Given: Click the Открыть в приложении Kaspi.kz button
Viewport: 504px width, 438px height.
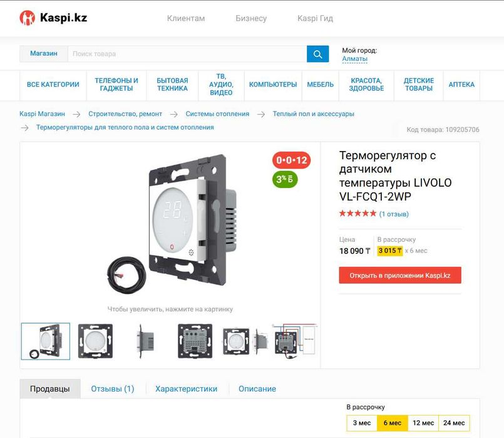Looking at the screenshot, I should [400, 275].
